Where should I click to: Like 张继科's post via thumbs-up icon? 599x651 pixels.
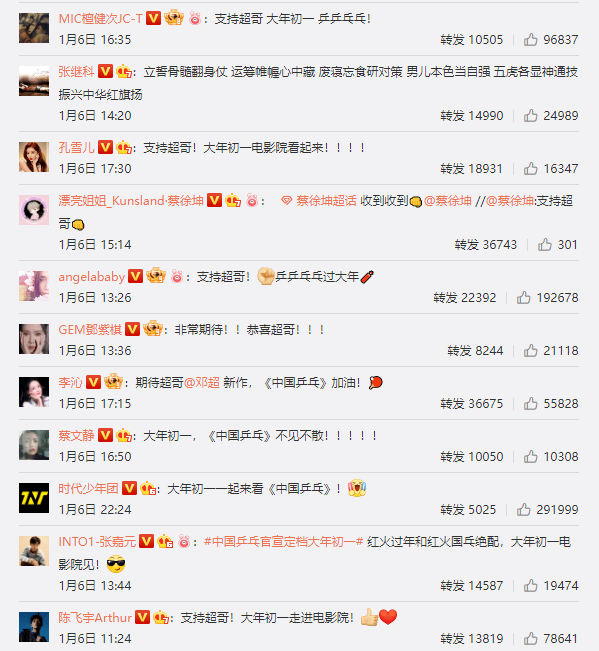pos(531,115)
